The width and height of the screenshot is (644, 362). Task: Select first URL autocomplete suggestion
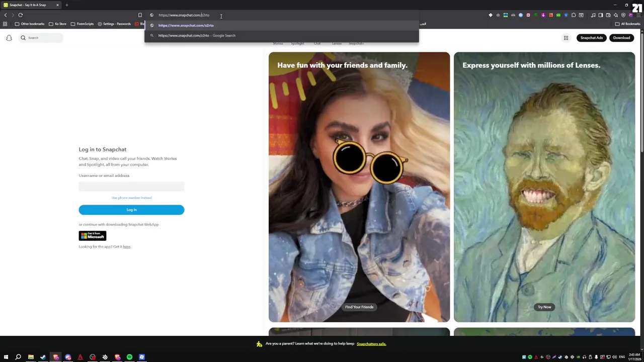pos(282,25)
